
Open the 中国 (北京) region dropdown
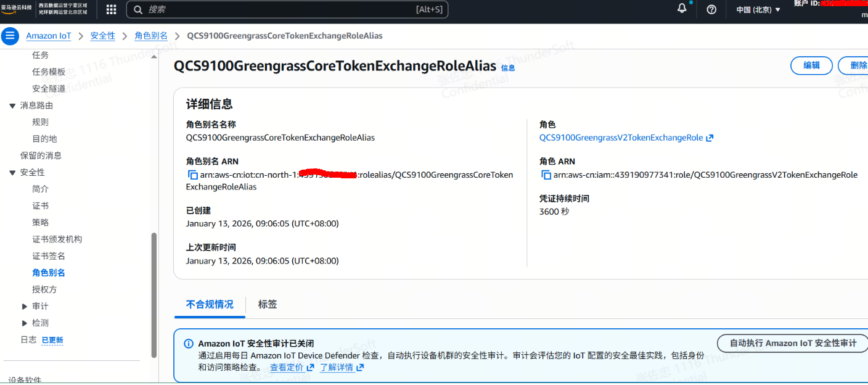click(758, 9)
